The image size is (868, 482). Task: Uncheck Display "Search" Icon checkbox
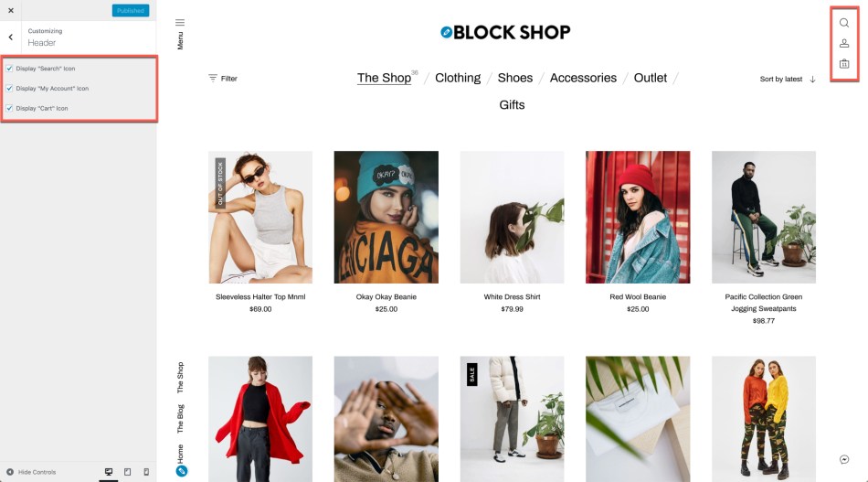[9, 69]
